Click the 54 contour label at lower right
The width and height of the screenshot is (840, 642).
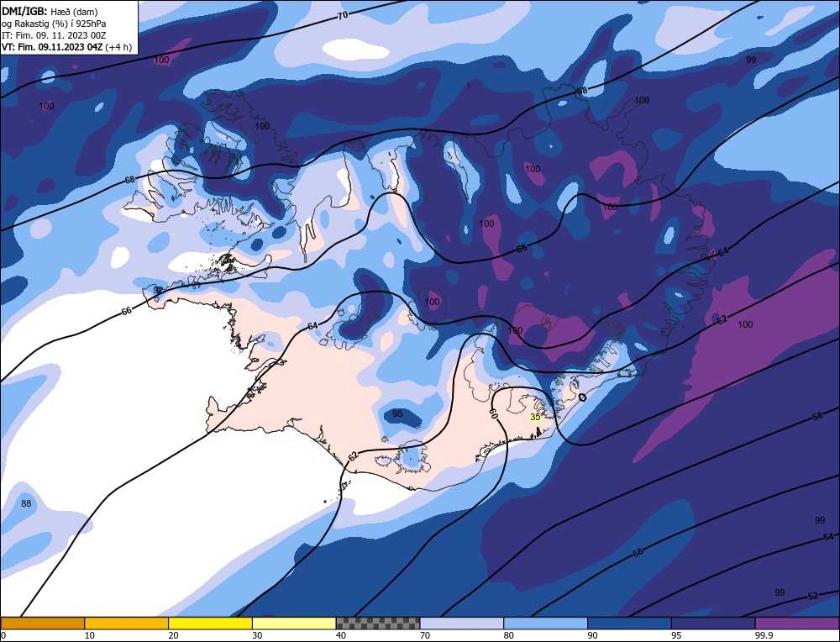click(829, 536)
